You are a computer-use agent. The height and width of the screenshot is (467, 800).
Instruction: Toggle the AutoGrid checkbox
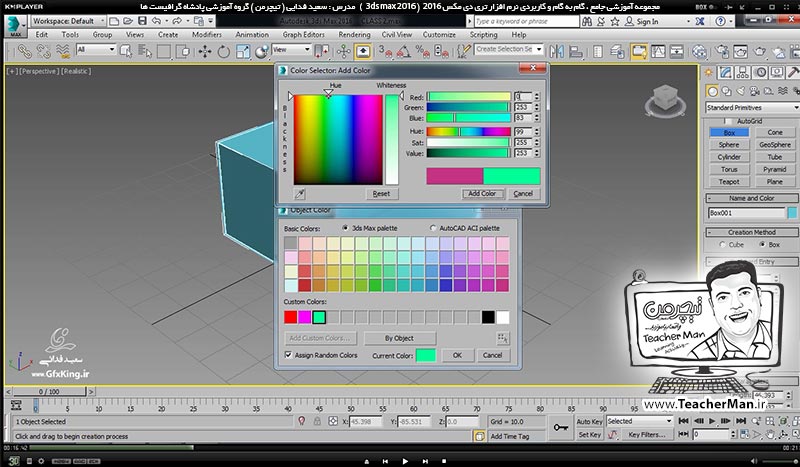click(x=728, y=121)
